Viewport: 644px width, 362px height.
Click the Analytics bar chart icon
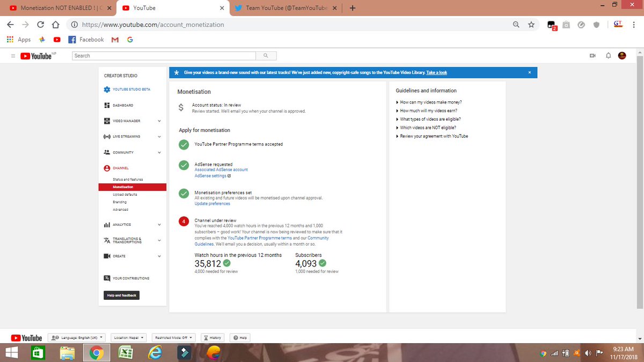(x=107, y=225)
